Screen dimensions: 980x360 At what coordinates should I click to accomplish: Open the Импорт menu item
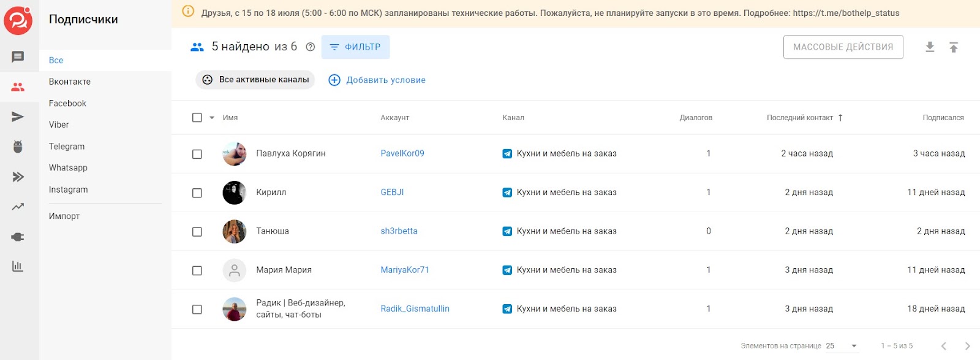coord(64,216)
